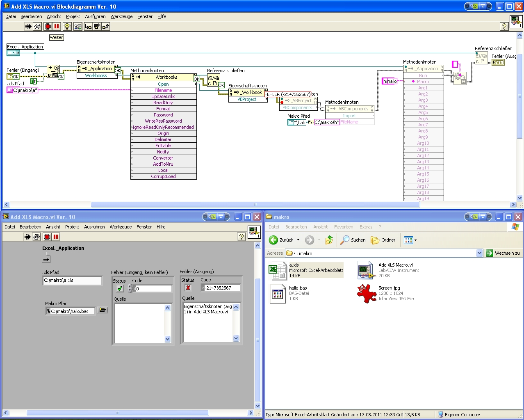Browse for Makro Pfad file with folder icon
This screenshot has height=420, width=524.
click(103, 310)
